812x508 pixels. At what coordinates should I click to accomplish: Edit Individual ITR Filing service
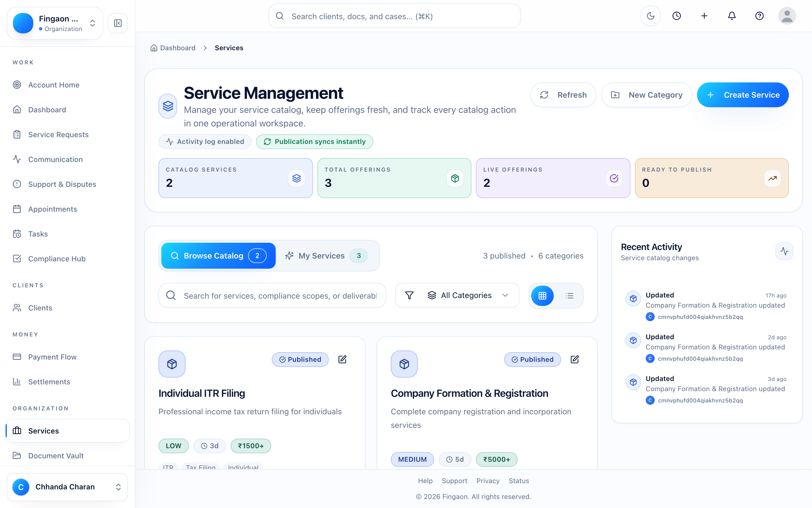(x=342, y=360)
